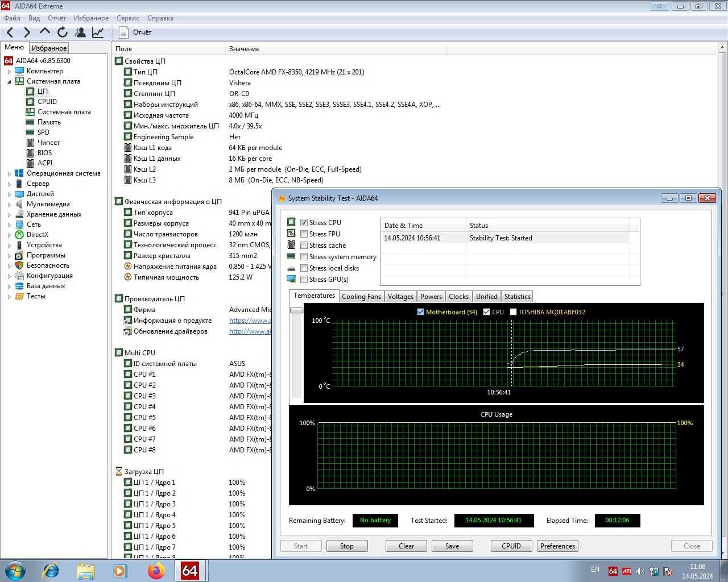Enable the TOSHIBA MQ01ABF032 graph checkbox
The height and width of the screenshot is (582, 728).
click(513, 312)
